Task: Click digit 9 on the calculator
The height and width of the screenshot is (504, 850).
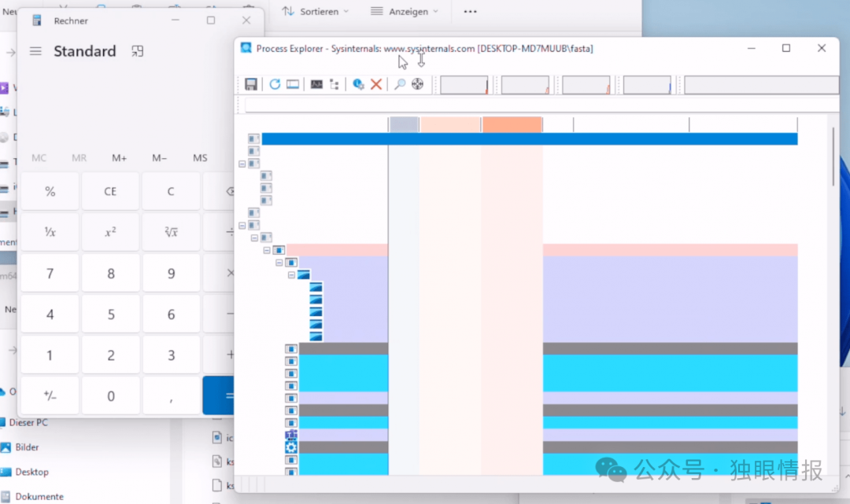Action: (171, 274)
